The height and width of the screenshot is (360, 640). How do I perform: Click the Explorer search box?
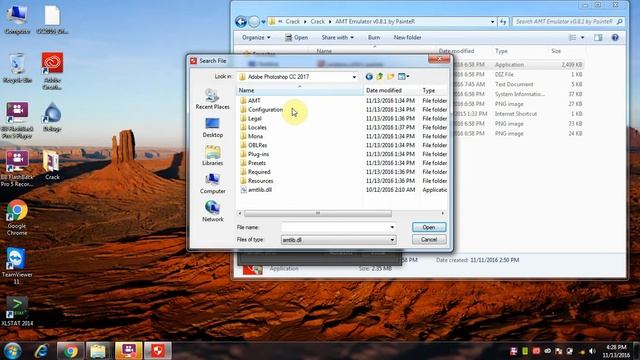569,22
